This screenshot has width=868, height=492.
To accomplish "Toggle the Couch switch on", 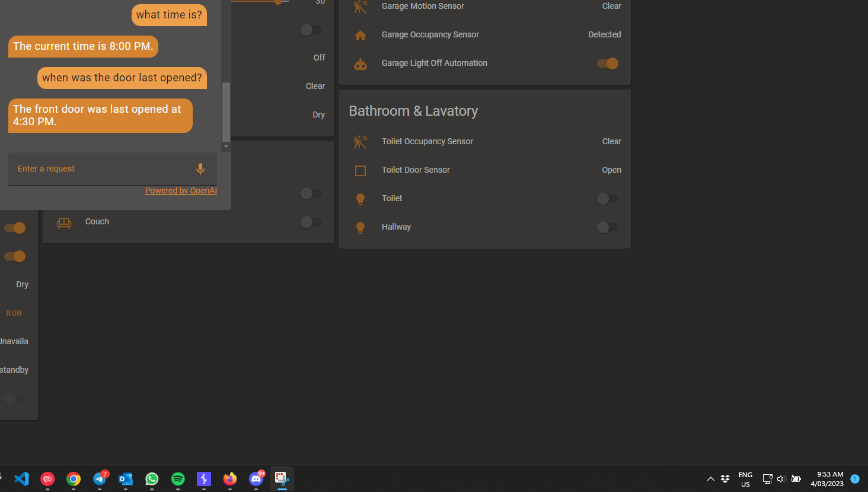I will [x=311, y=221].
